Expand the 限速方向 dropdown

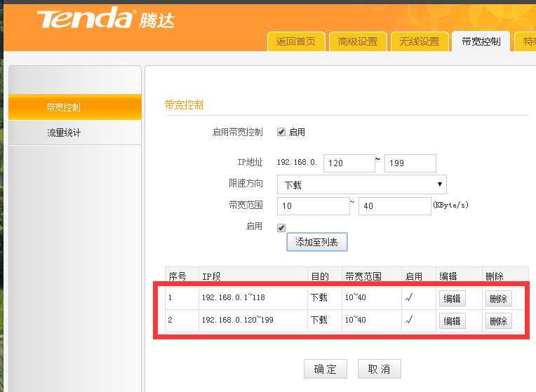pos(361,184)
